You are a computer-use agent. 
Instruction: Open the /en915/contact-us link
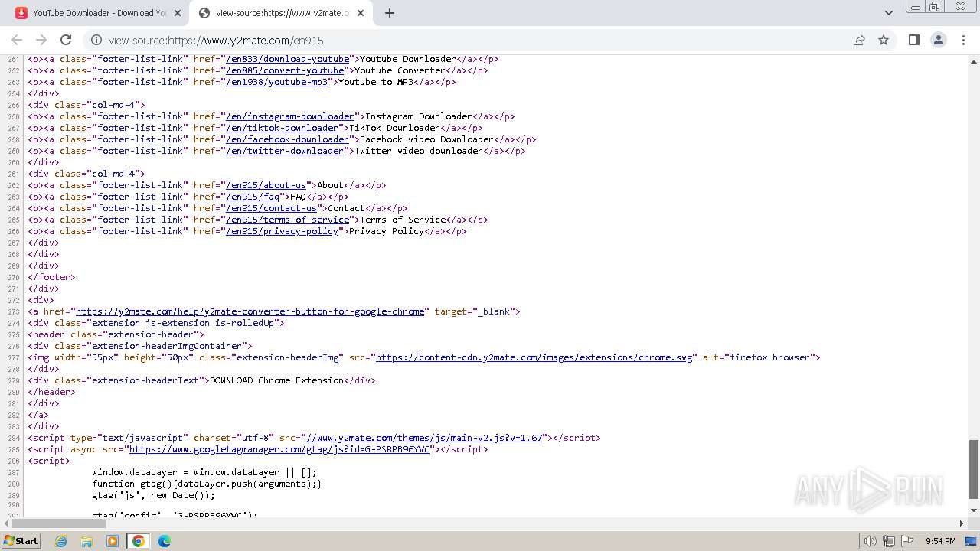coord(271,208)
